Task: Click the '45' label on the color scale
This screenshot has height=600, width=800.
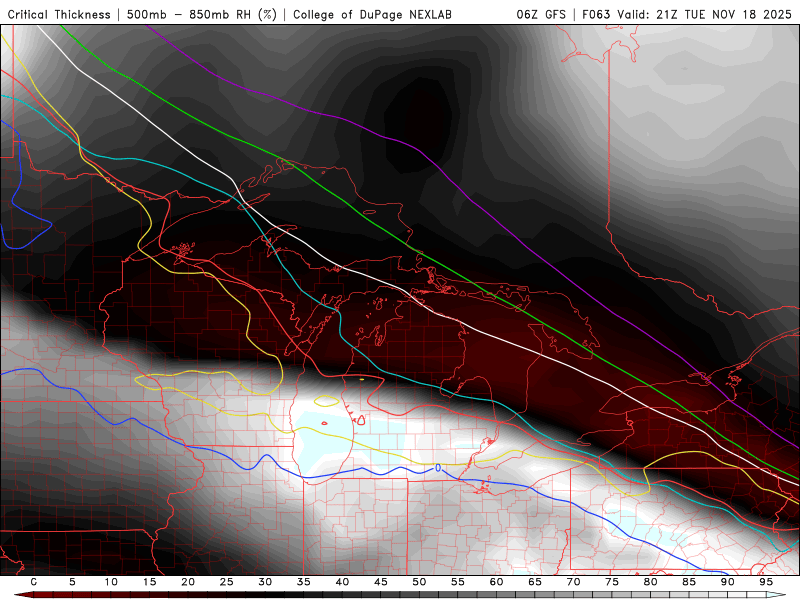Action: tap(381, 582)
